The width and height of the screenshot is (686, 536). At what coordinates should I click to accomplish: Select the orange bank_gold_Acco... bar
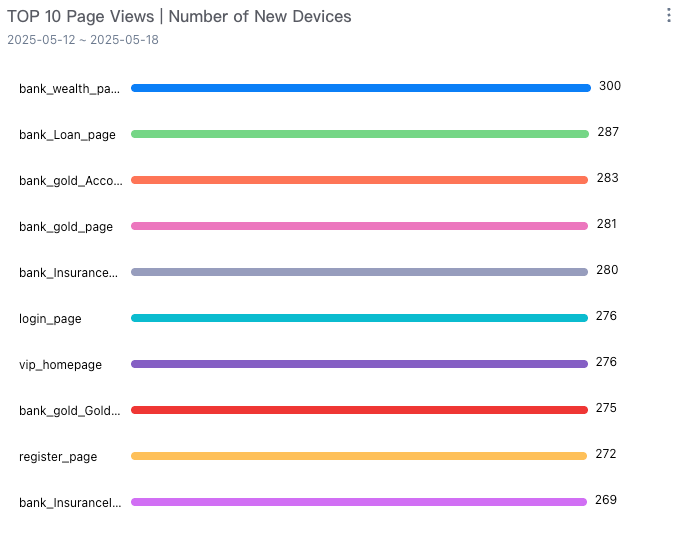359,180
